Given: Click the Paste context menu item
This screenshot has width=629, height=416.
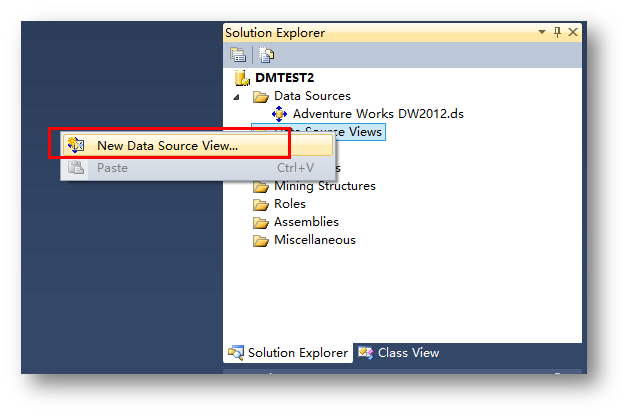Looking at the screenshot, I should pyautogui.click(x=112, y=168).
